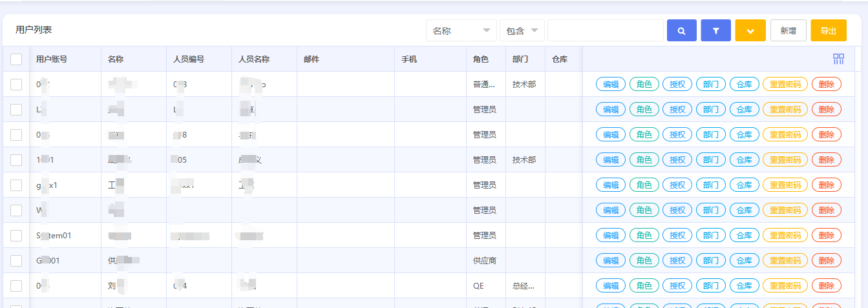This screenshot has width=868, height=308.
Task: Check the box for account starting with W
Action: pyautogui.click(x=16, y=210)
